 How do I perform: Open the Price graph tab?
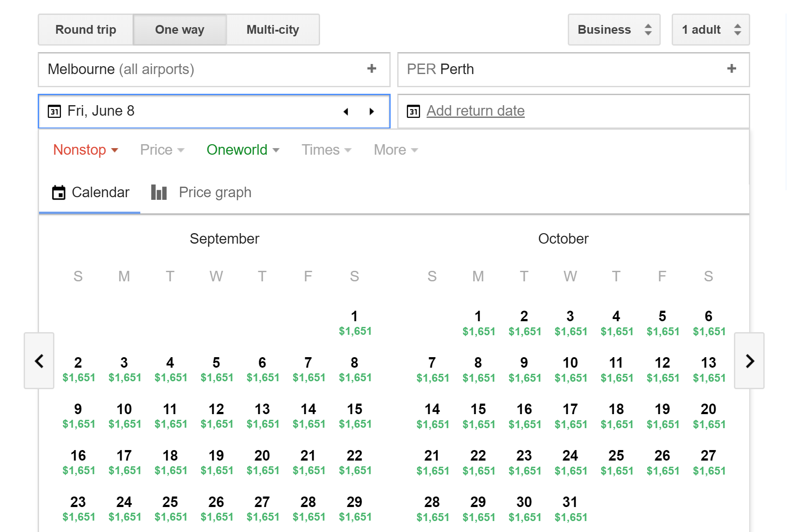215,192
